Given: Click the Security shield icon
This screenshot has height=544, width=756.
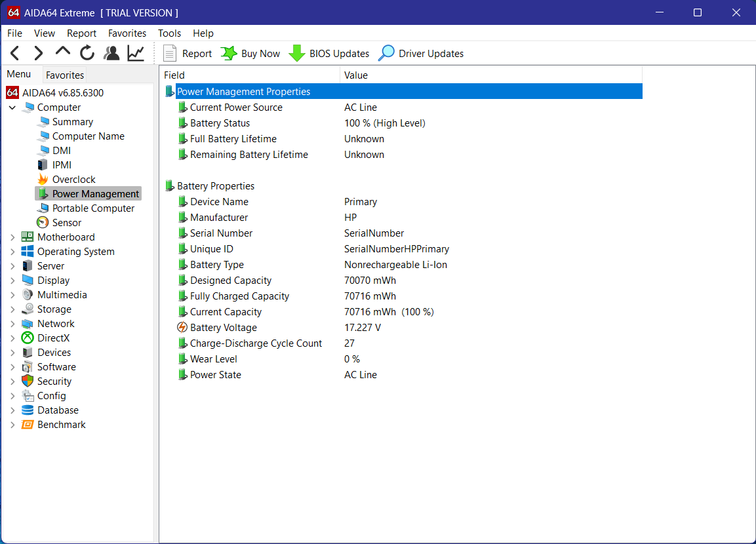Looking at the screenshot, I should 28,381.
